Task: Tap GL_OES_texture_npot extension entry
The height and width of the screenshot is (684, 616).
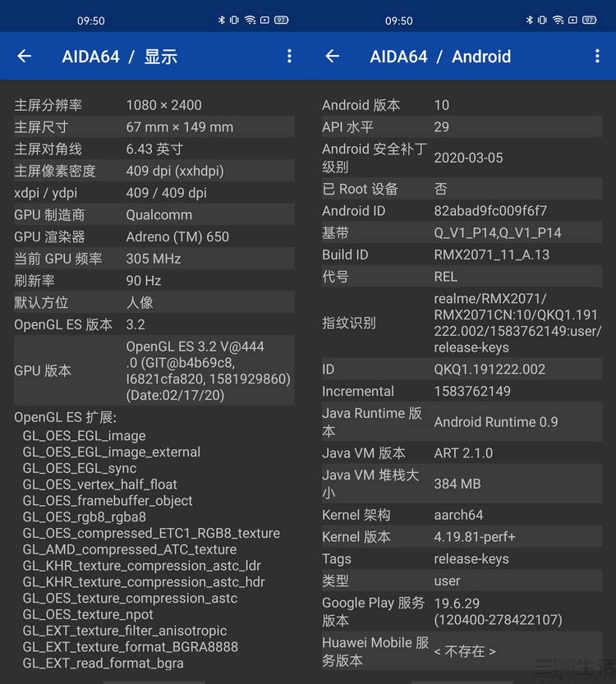Action: coord(88,614)
